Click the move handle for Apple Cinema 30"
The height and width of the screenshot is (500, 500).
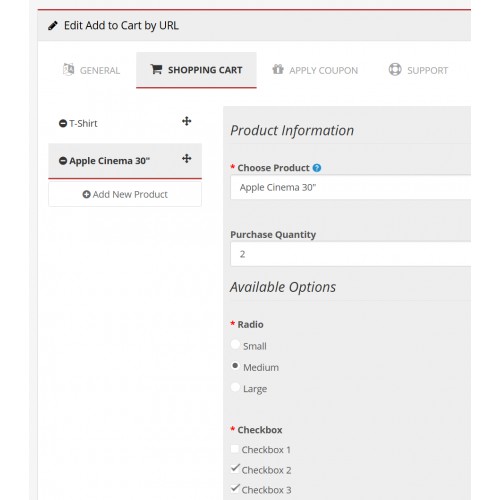[187, 158]
